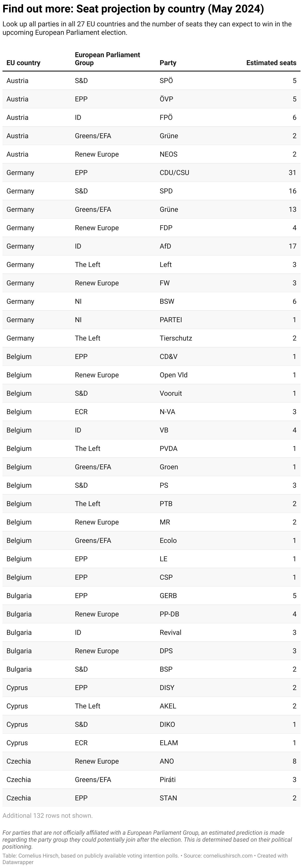The height and width of the screenshot is (868, 303).
Task: Click the Belgium N-VA row
Action: click(x=151, y=411)
